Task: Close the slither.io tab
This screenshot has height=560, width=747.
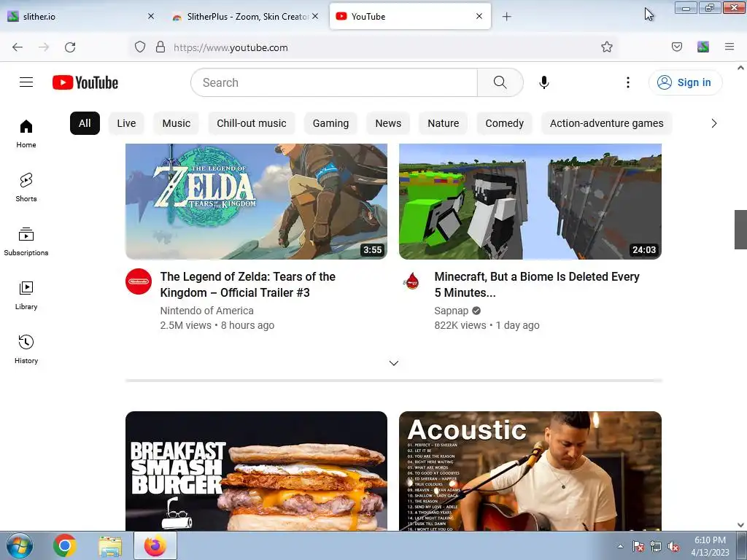Action: point(151,16)
